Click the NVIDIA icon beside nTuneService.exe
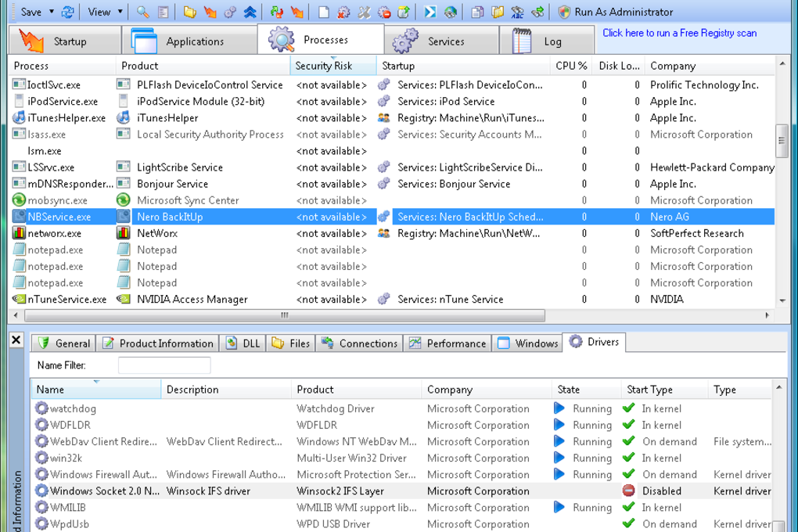798x532 pixels. (x=19, y=300)
